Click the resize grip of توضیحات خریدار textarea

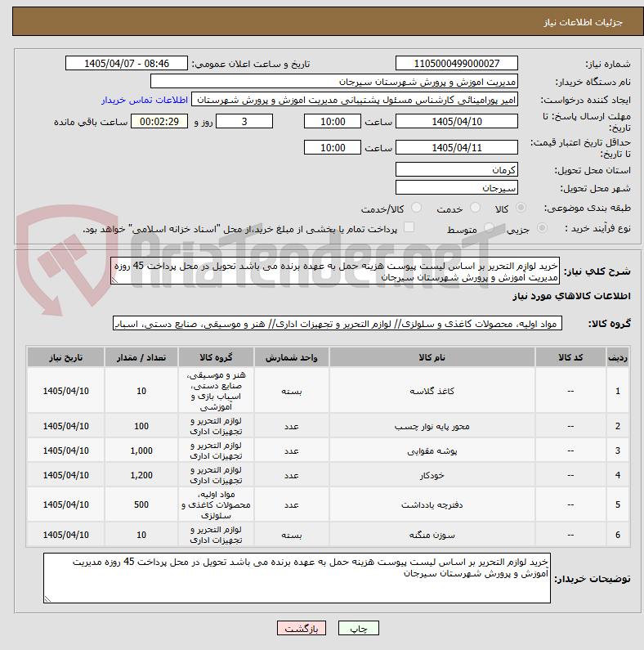pos(47,599)
